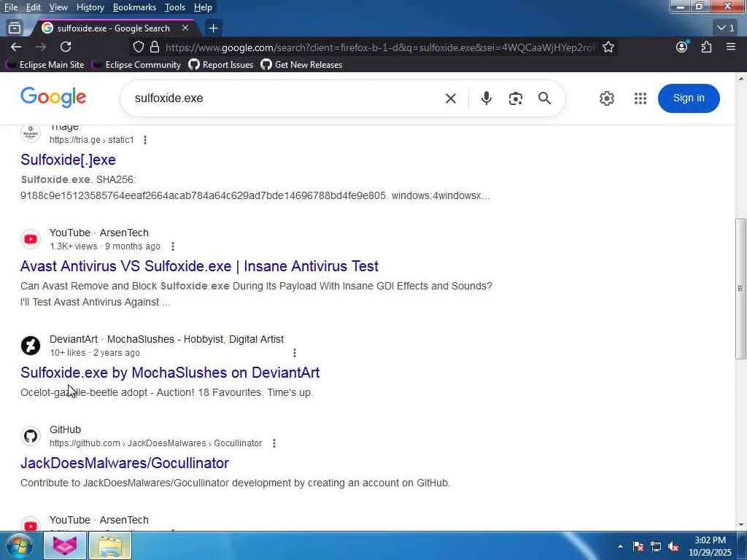The image size is (747, 560).
Task: Open Avast Antivirus VS Sulfoxide.exe video
Action: click(x=199, y=266)
